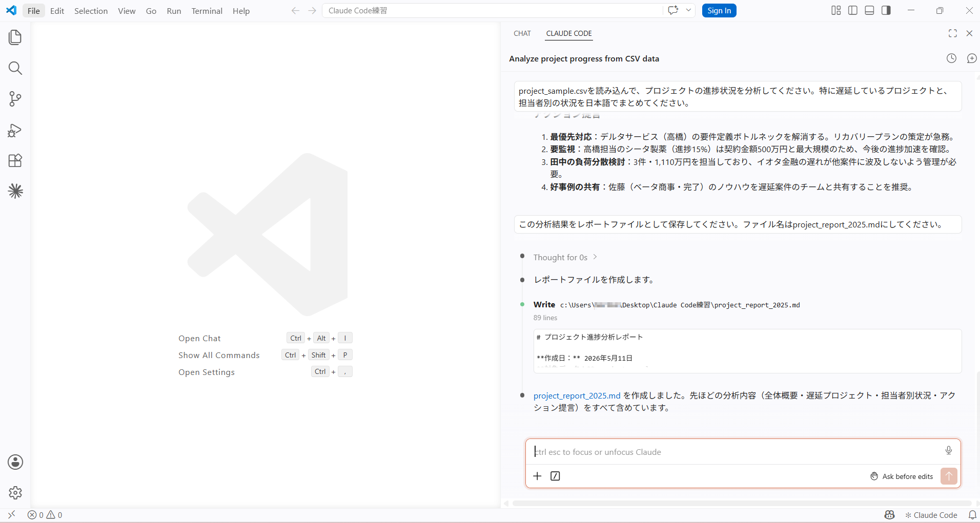The image size is (980, 523).
Task: Click the session title Analyze project progress
Action: [x=584, y=58]
